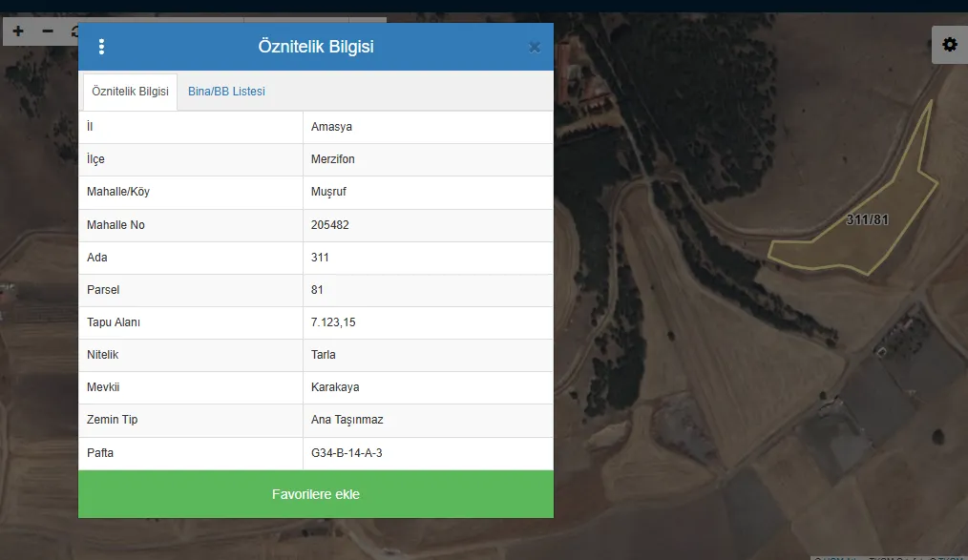Select the Muşruf village value

328,192
